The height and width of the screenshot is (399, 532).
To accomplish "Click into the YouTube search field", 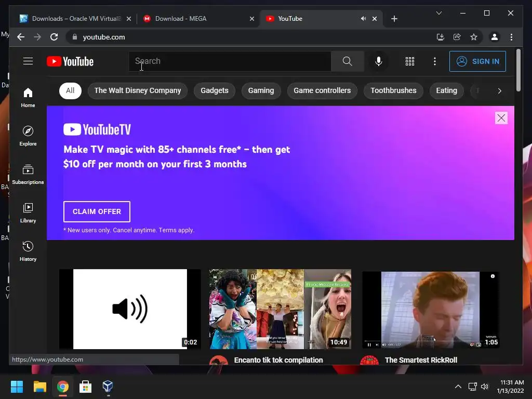I will (230, 61).
